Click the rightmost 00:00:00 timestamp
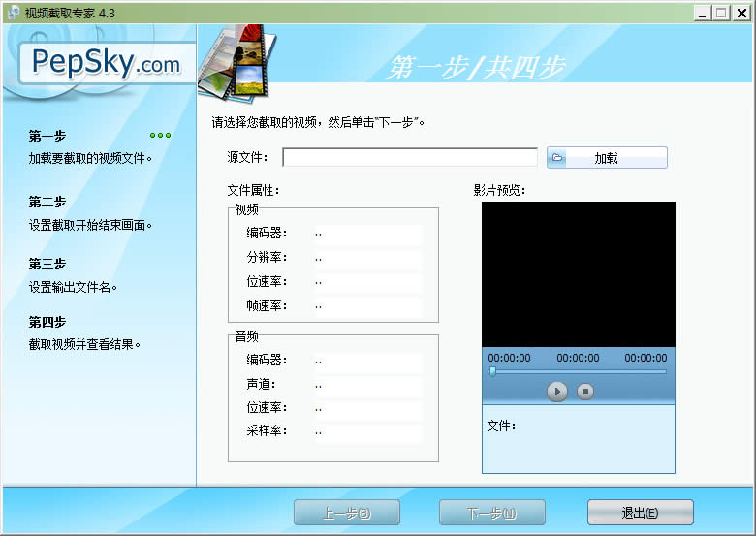The image size is (756, 536). [x=646, y=358]
